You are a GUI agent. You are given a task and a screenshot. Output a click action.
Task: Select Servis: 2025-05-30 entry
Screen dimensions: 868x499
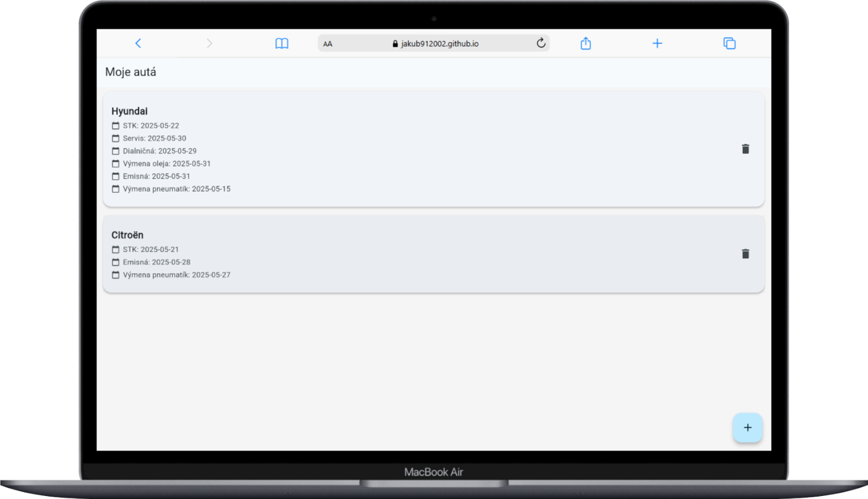coord(149,138)
